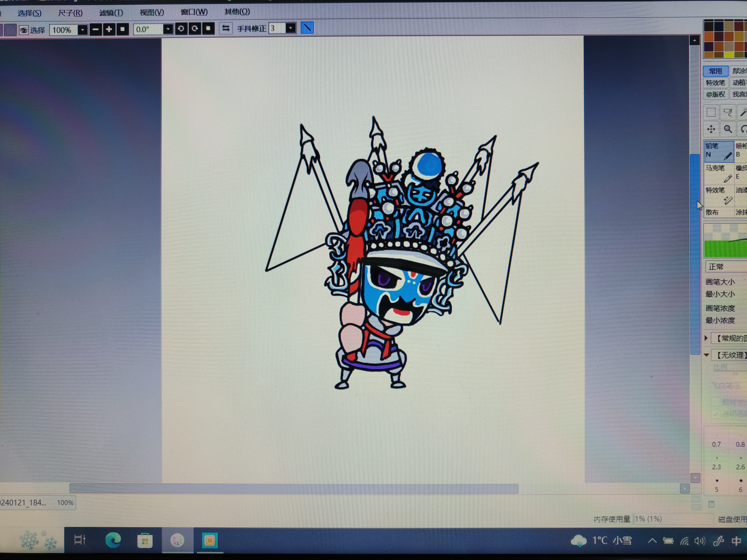
Task: Open the 其他(O) menu
Action: 237,11
